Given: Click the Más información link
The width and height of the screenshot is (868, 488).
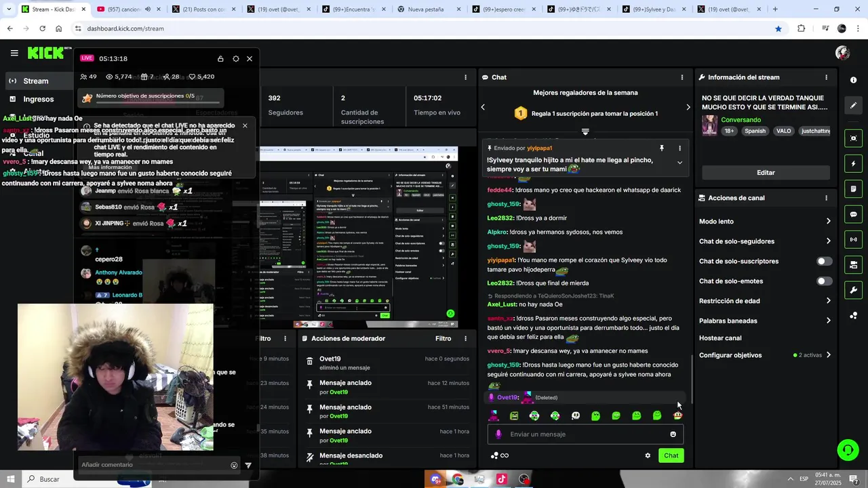Looking at the screenshot, I should pos(110,167).
